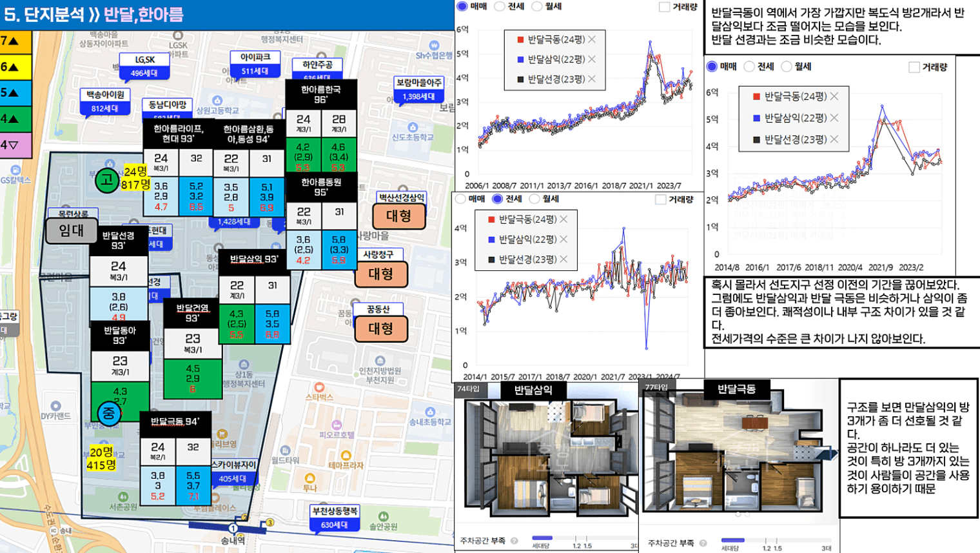Enable 거래량 checkbox on the 2006/1 chart
Screen dimensions: 980x553
(x=664, y=7)
